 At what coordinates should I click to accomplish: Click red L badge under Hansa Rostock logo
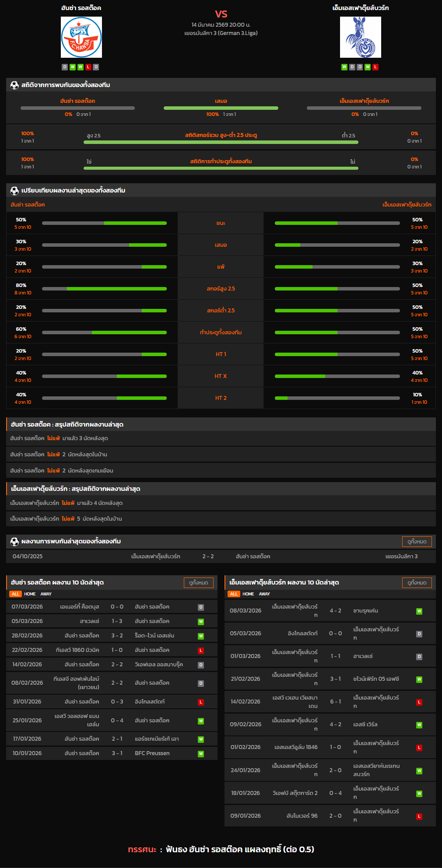click(x=88, y=67)
